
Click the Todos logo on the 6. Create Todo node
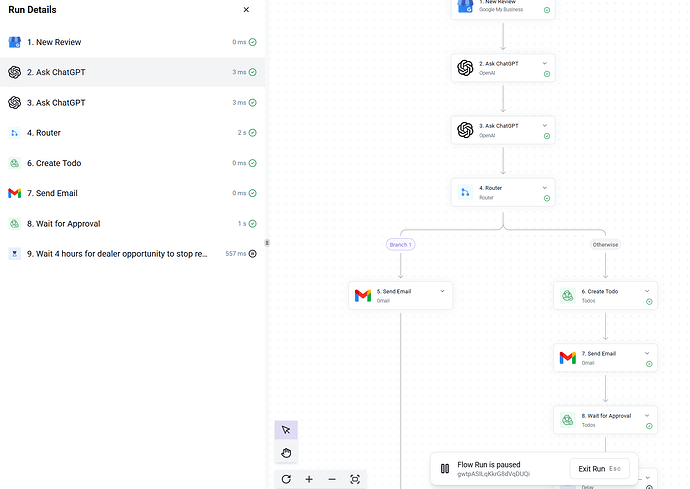[x=568, y=295]
